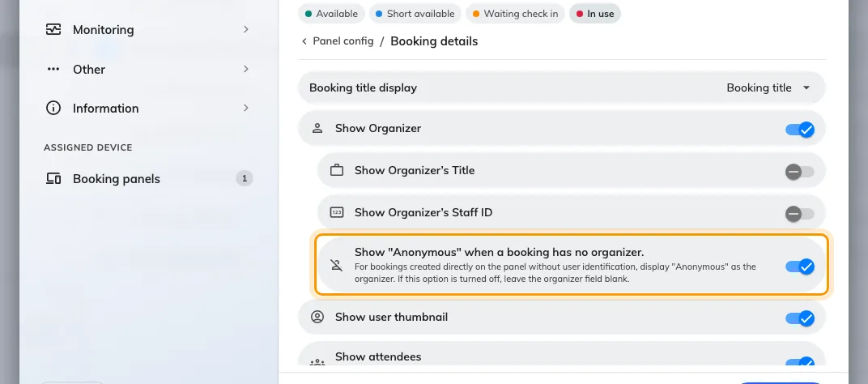Expand the Other chevron arrow

point(246,69)
